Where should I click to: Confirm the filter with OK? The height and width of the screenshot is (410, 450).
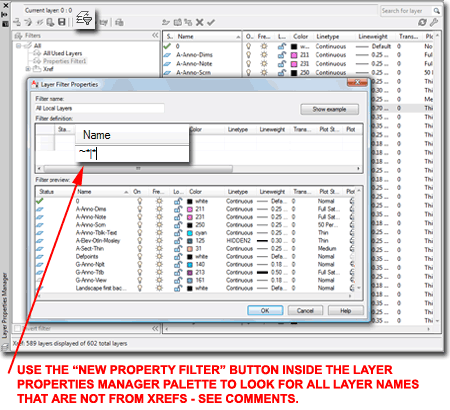[265, 311]
